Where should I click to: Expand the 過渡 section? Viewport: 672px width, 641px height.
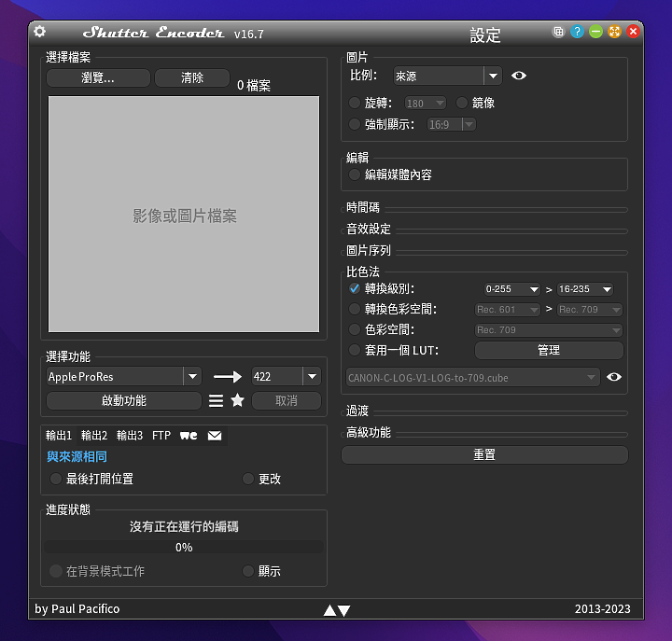(x=357, y=411)
